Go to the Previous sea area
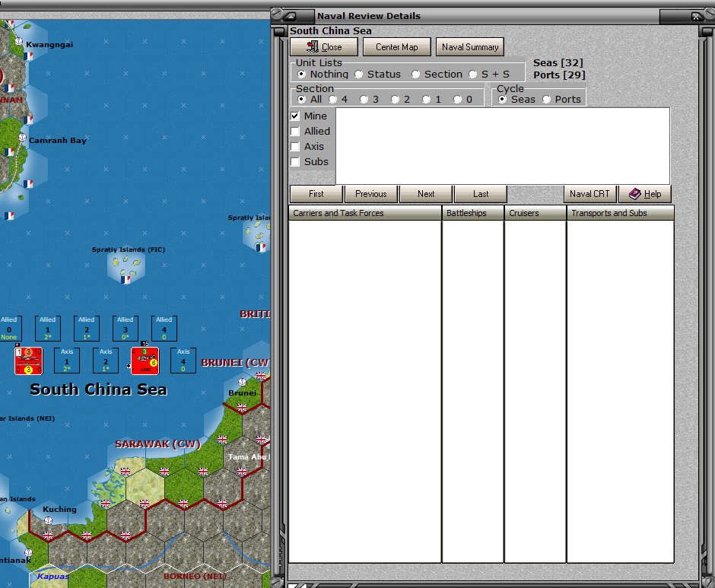Screen dimensions: 715x588 pos(370,194)
